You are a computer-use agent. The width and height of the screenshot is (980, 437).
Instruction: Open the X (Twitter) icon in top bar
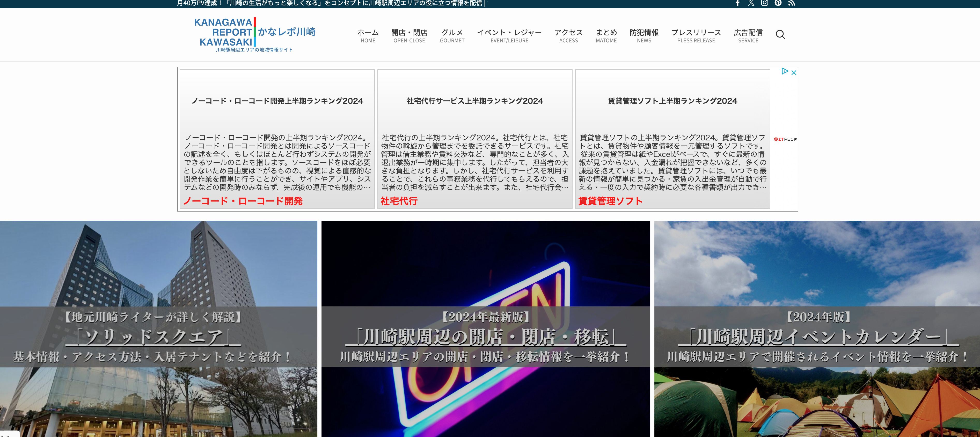(x=751, y=3)
